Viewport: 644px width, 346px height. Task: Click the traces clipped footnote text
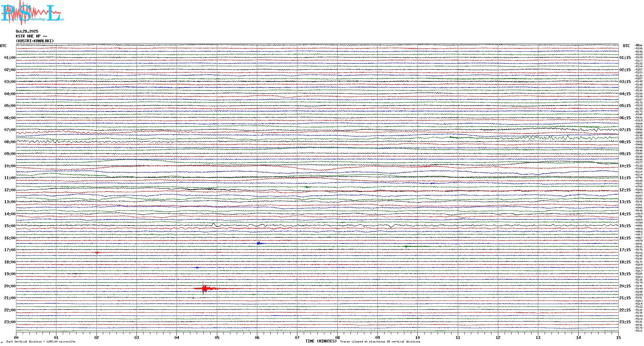click(380, 342)
